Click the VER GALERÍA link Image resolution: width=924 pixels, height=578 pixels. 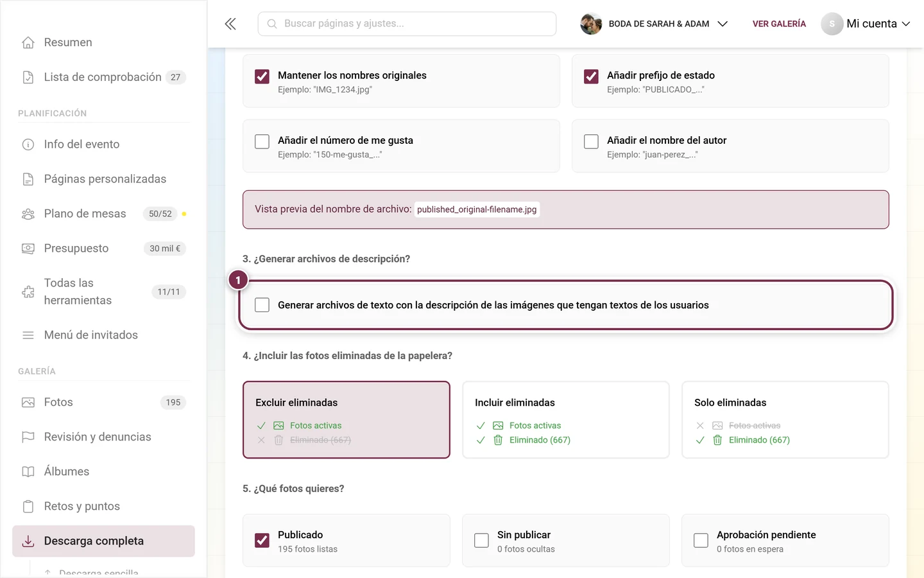tap(779, 24)
